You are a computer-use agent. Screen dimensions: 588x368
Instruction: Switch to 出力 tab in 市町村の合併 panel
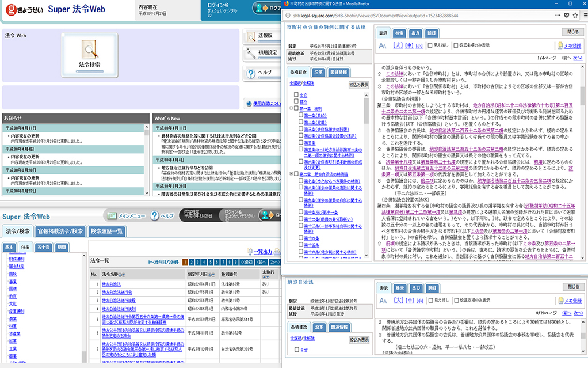pos(415,33)
